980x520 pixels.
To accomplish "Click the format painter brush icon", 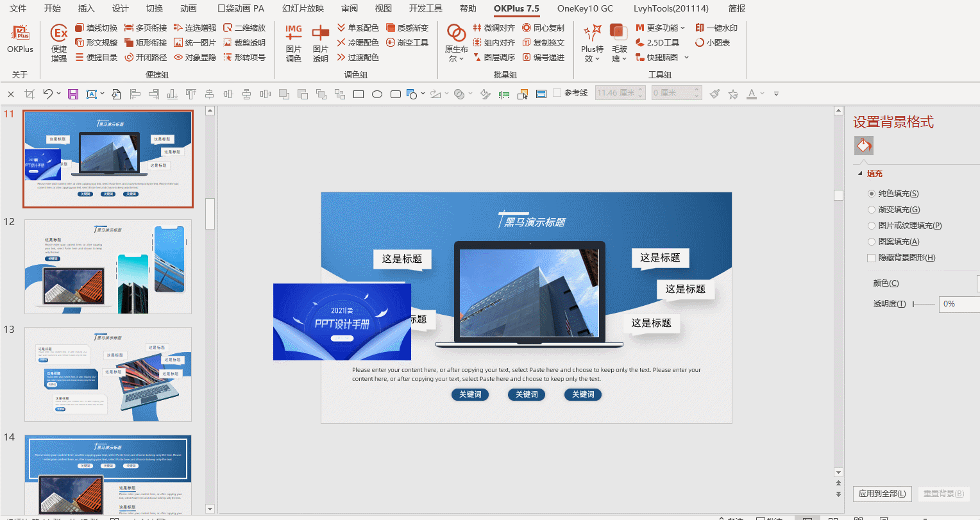I will coord(715,94).
